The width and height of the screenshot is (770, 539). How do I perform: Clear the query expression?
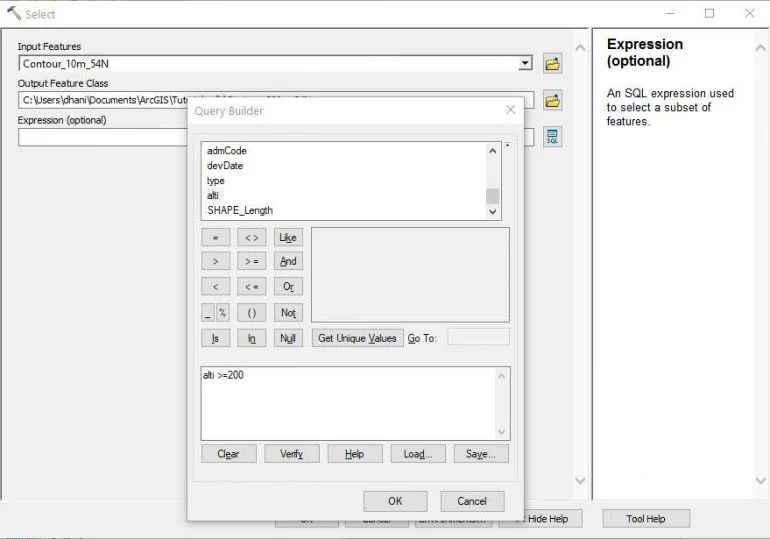[x=229, y=454]
